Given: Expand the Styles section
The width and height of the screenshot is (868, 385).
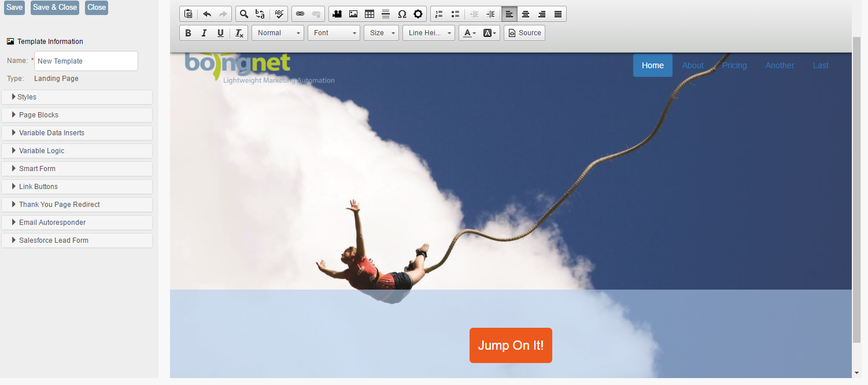Looking at the screenshot, I should (77, 97).
